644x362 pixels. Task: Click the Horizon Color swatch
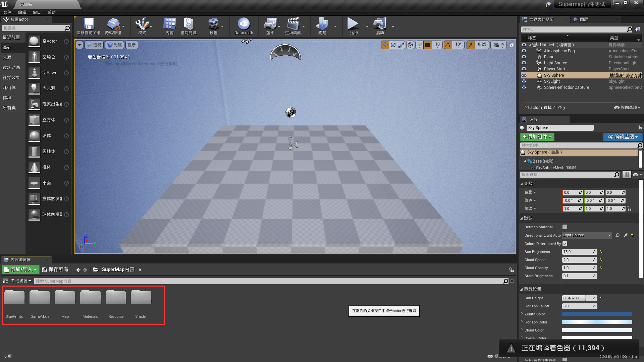[x=597, y=322]
